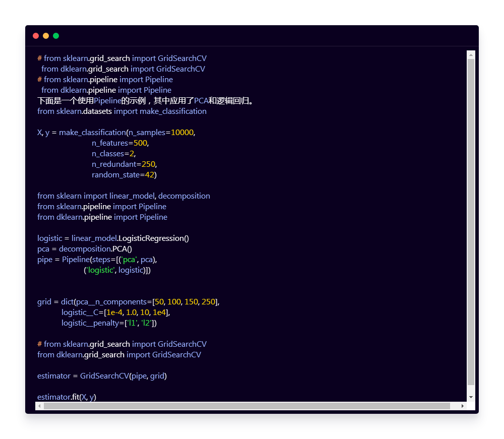Click the logistic__penalty=['l1', 'l2'] line
Image resolution: width=504 pixels, height=439 pixels.
109,323
